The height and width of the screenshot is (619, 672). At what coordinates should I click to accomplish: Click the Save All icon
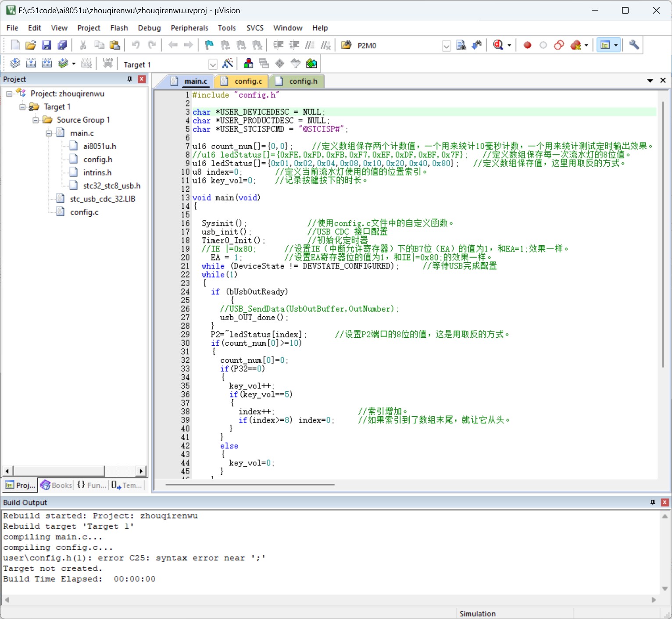click(62, 45)
